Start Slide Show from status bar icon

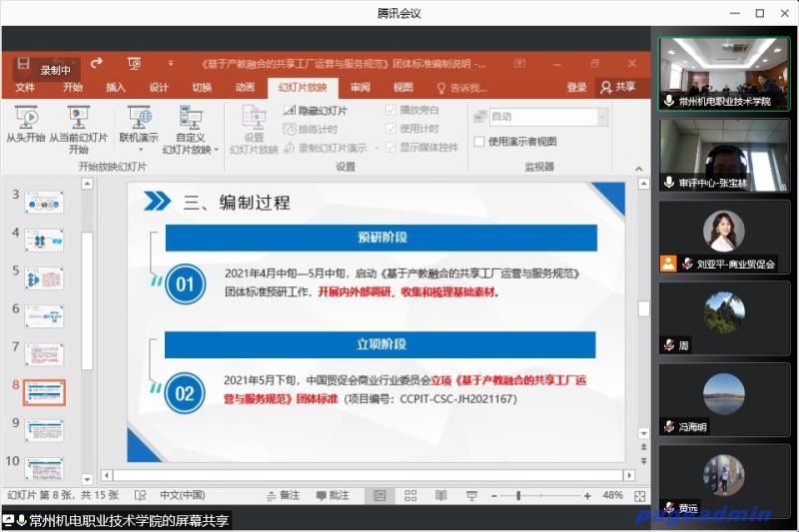(x=471, y=496)
